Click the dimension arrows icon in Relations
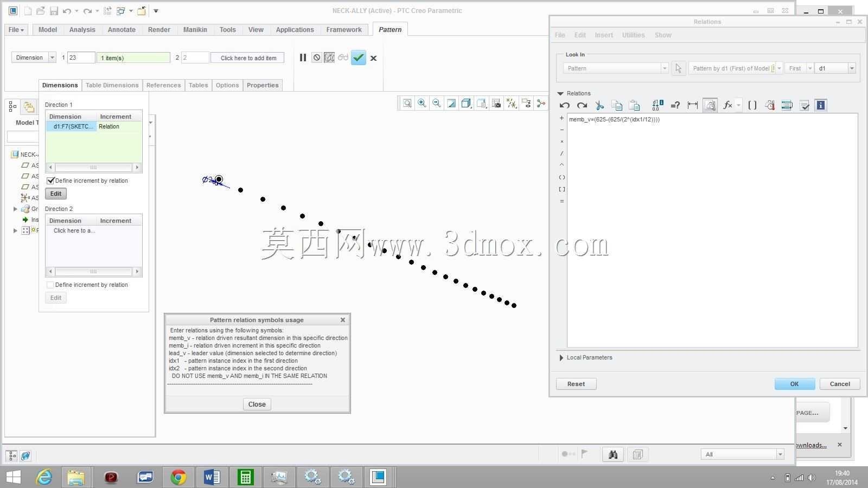This screenshot has width=868, height=488. [693, 105]
